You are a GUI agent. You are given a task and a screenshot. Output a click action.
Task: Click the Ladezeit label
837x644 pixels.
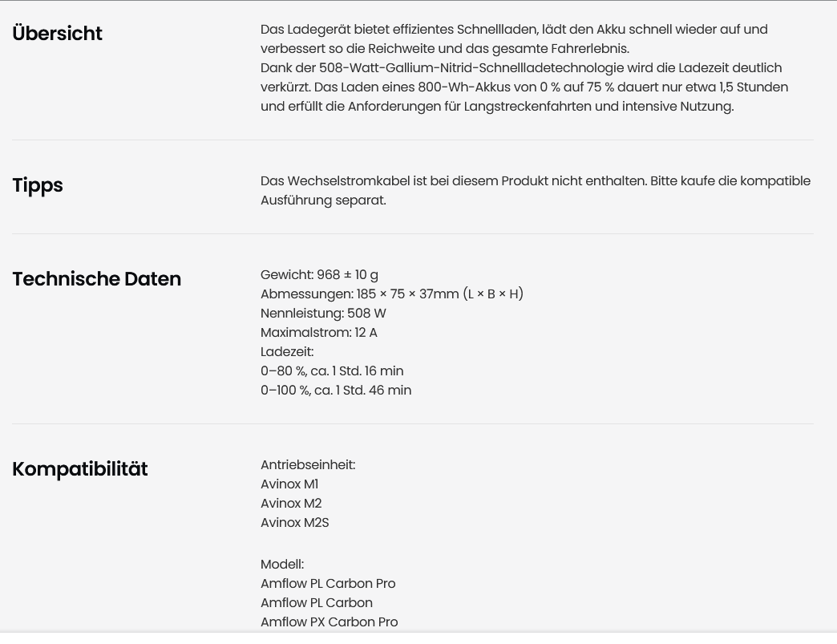tap(287, 351)
